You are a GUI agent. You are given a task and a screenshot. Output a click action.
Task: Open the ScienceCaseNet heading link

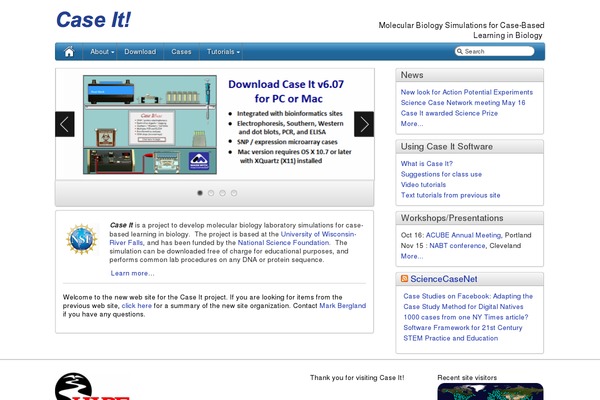point(444,279)
